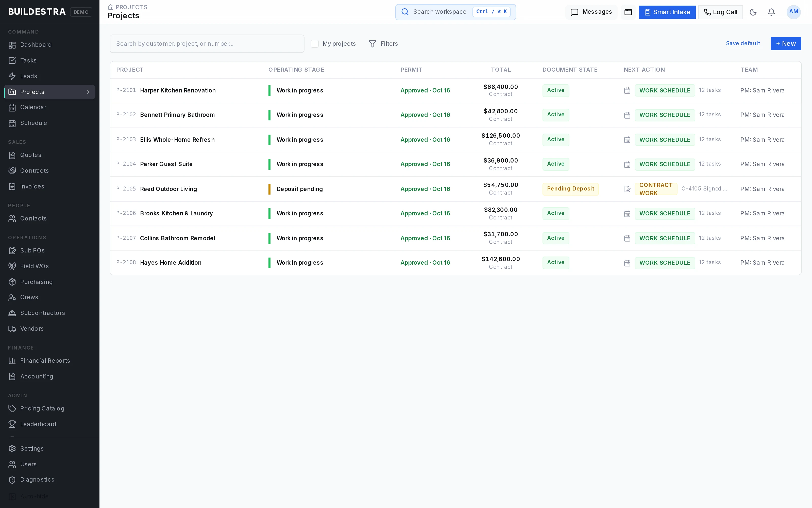Click the Pending Deposit status badge
This screenshot has height=508, width=812.
tap(570, 189)
